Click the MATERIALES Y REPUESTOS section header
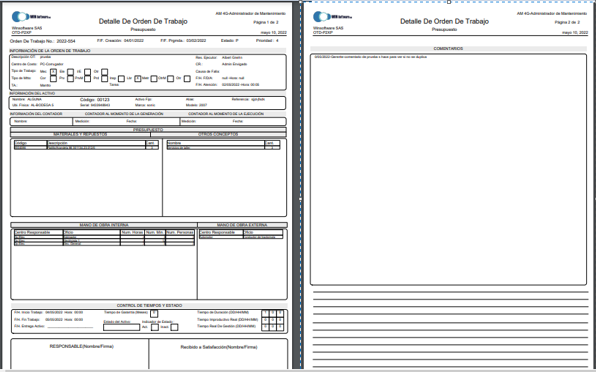The image size is (596, 373). click(x=80, y=134)
